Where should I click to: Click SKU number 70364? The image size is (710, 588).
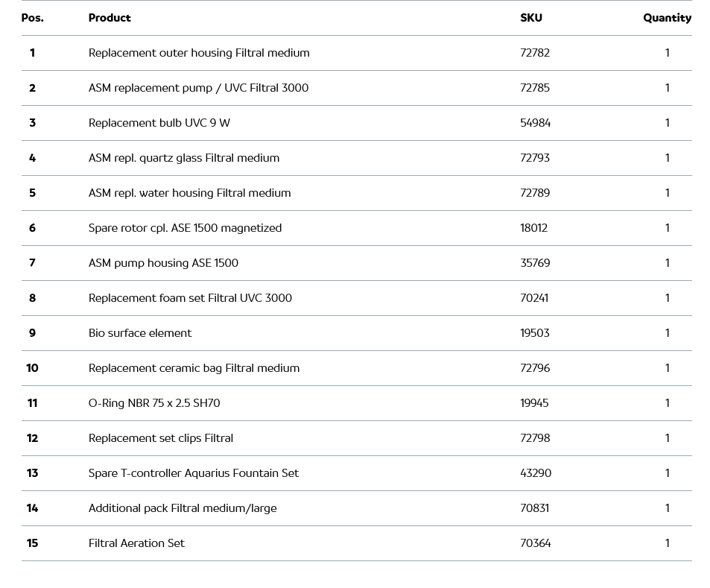536,543
